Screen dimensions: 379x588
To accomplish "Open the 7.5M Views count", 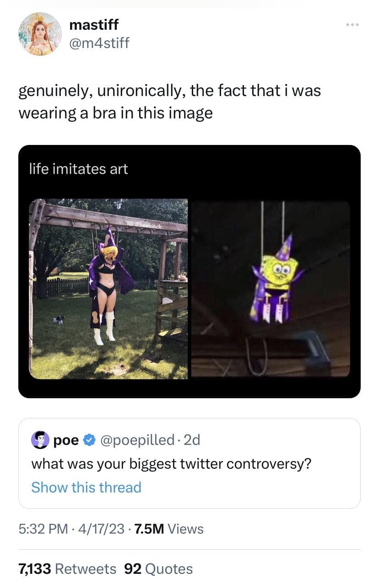I will 168,529.
